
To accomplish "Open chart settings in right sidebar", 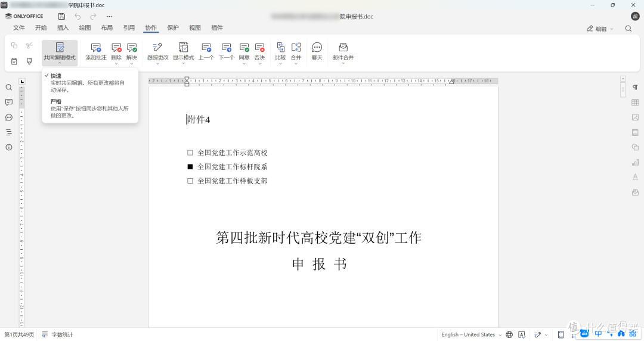I will pos(635,162).
